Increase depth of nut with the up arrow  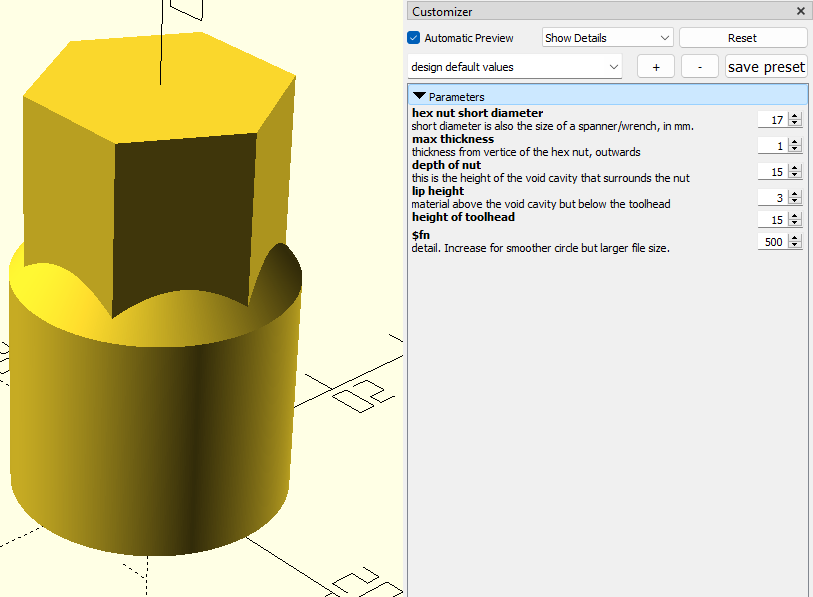tap(794, 168)
